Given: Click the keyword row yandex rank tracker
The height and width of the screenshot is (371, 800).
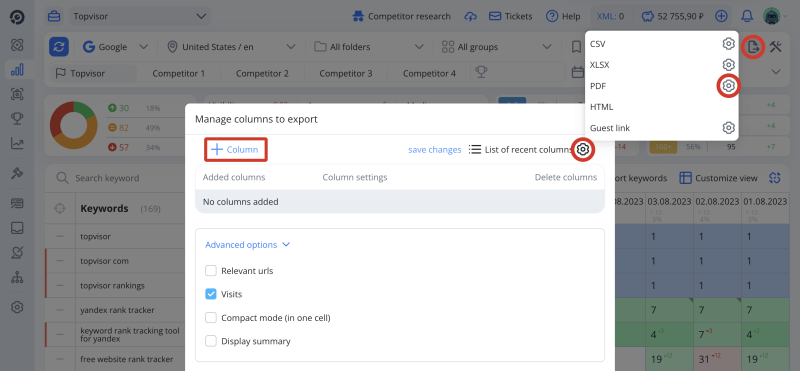Looking at the screenshot, I should click(117, 310).
